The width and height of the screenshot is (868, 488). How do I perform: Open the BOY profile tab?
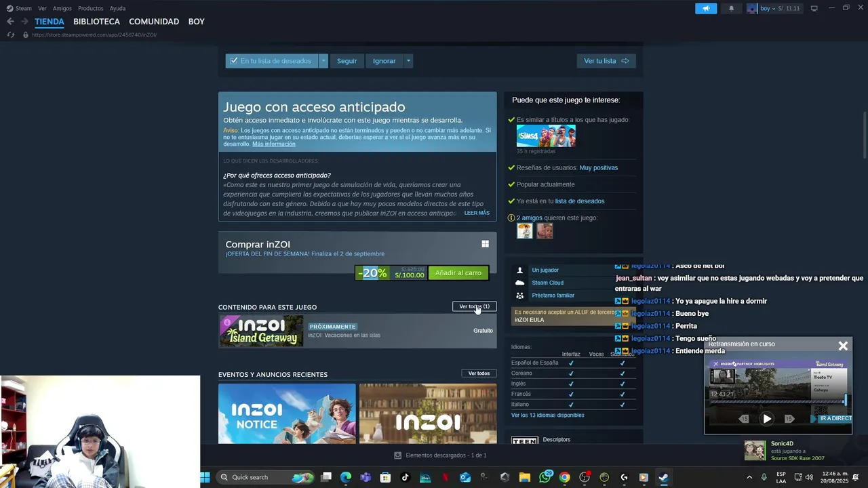coord(197,22)
